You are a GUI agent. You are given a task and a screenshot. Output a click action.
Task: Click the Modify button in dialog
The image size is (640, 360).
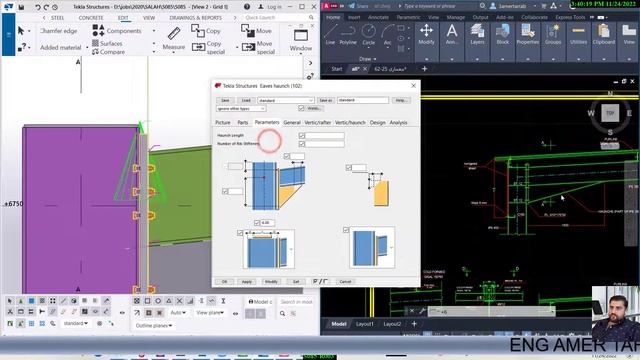(x=271, y=282)
